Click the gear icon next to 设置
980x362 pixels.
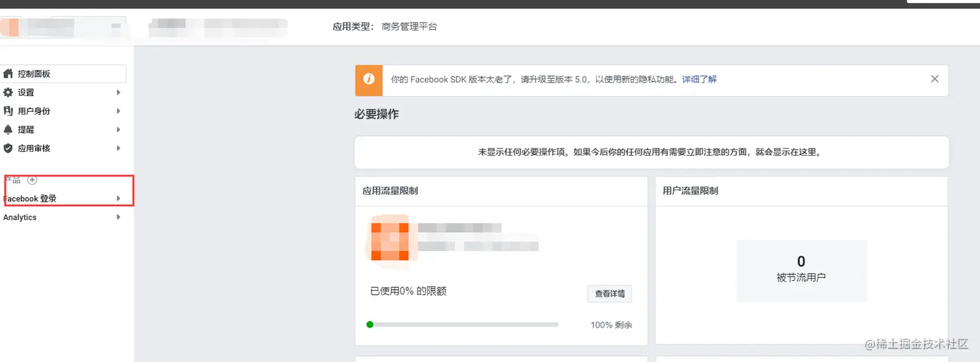(8, 93)
